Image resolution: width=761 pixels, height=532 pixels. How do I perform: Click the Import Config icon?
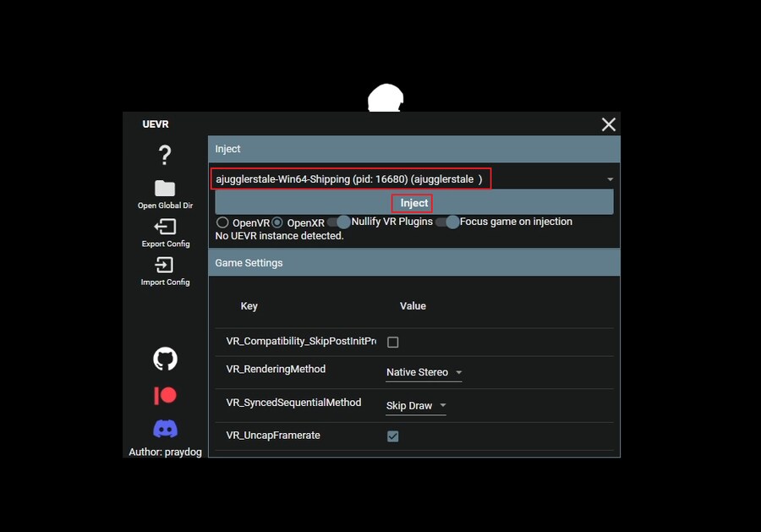164,265
